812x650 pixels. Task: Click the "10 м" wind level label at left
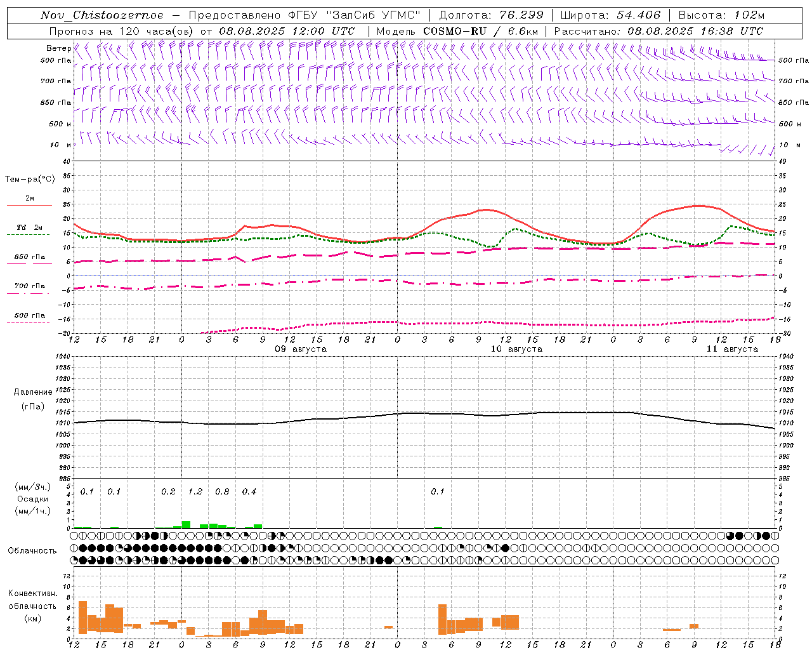[60, 145]
